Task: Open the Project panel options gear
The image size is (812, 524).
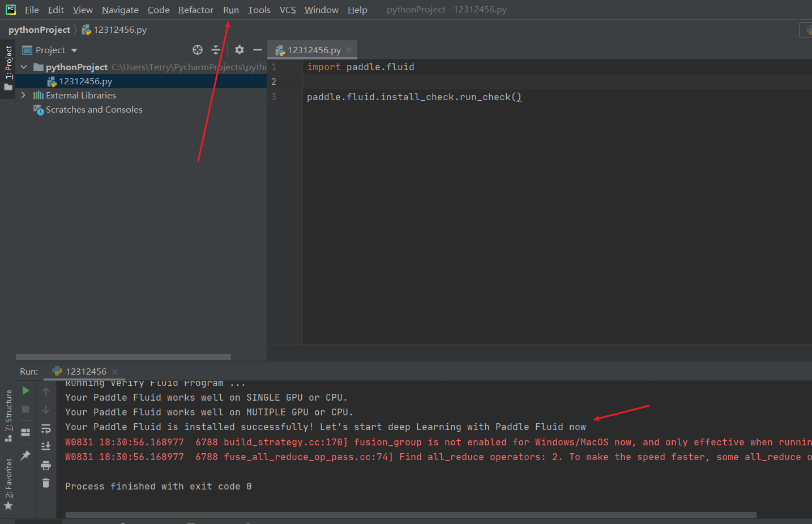Action: (x=239, y=50)
